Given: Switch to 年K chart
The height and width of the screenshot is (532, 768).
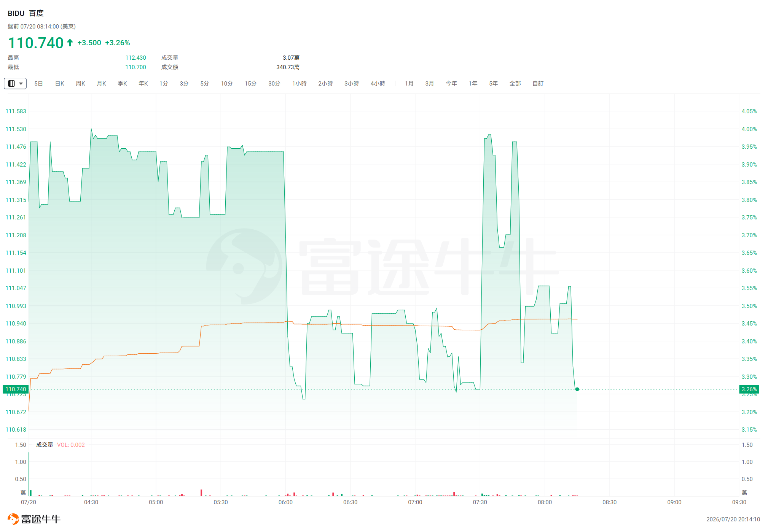Looking at the screenshot, I should 143,83.
